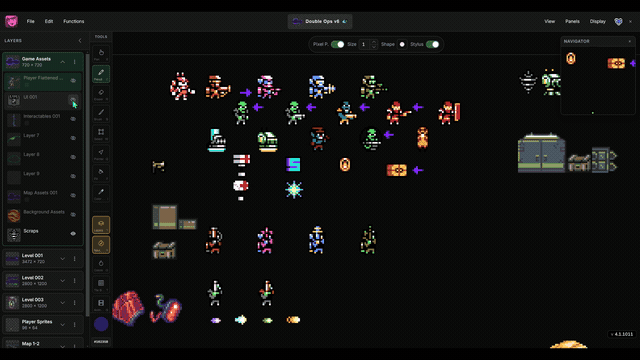Open Level 002 options menu
The width and height of the screenshot is (640, 360).
75,281
